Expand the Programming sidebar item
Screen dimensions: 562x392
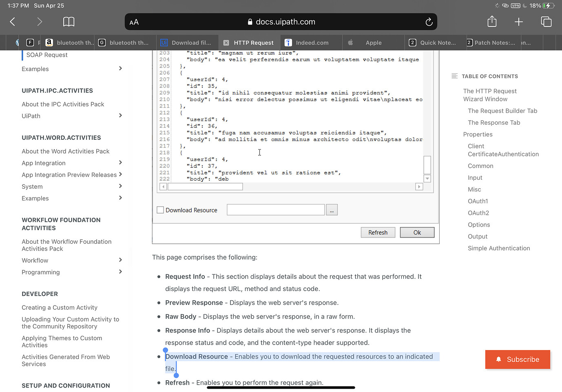pos(120,272)
